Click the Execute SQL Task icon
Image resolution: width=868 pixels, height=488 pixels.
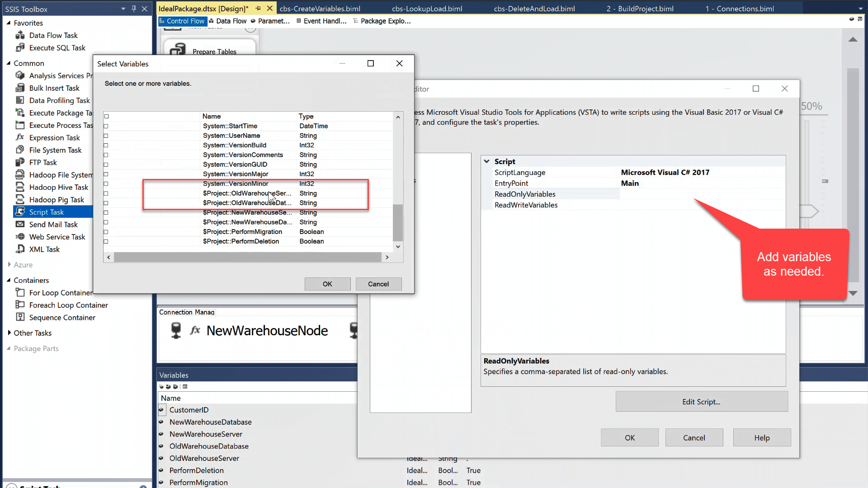pos(20,47)
